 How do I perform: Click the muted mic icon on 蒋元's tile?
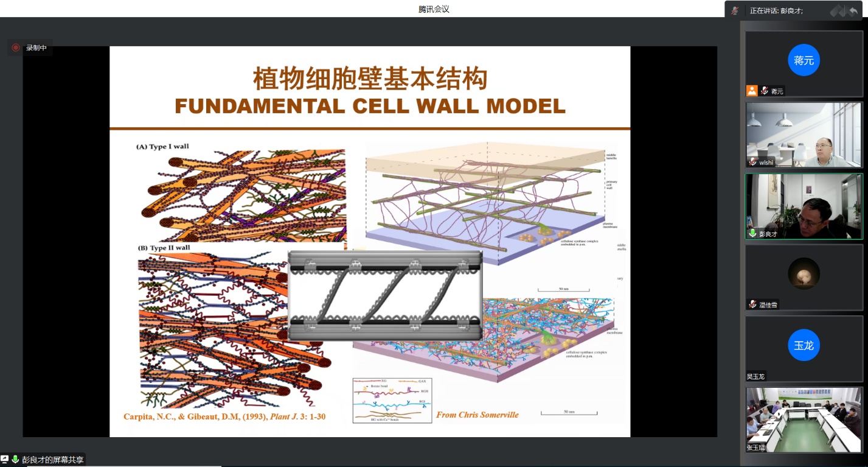pyautogui.click(x=765, y=91)
